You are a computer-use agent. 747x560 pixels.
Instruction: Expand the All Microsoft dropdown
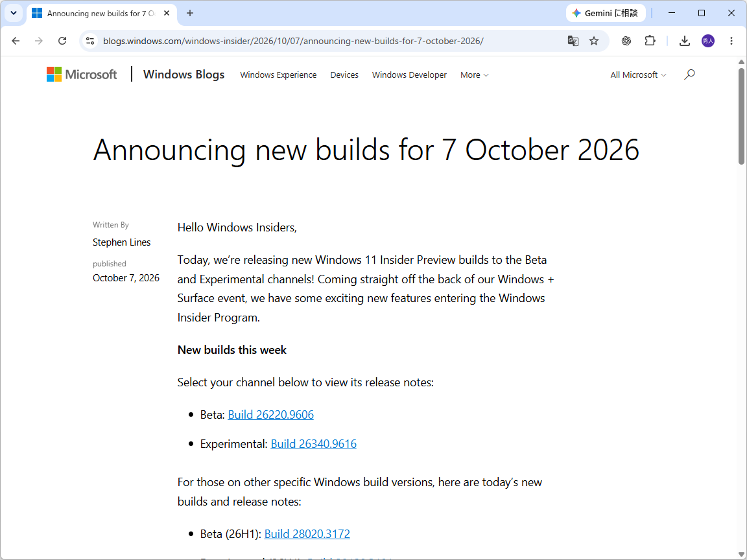pyautogui.click(x=638, y=75)
